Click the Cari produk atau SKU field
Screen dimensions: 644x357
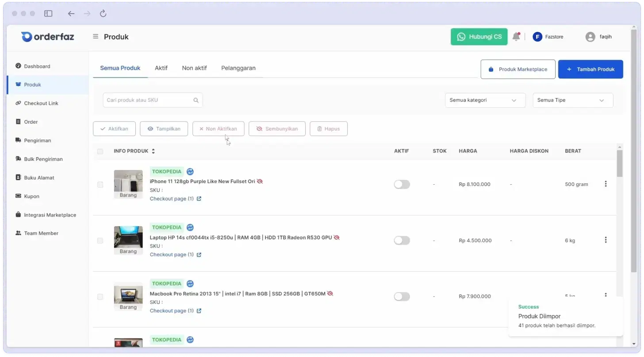click(x=148, y=100)
